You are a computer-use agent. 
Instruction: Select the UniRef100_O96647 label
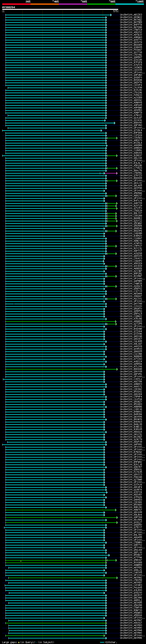(x=131, y=296)
